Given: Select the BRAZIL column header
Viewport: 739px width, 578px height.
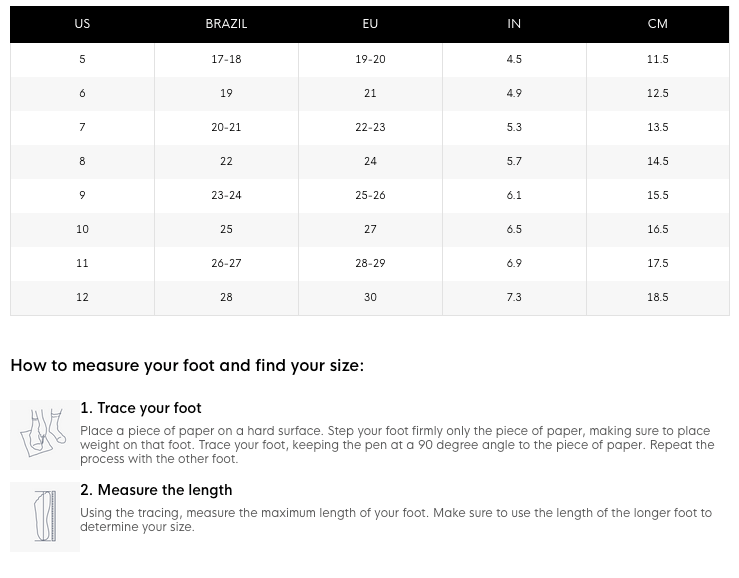Looking at the screenshot, I should pos(226,24).
